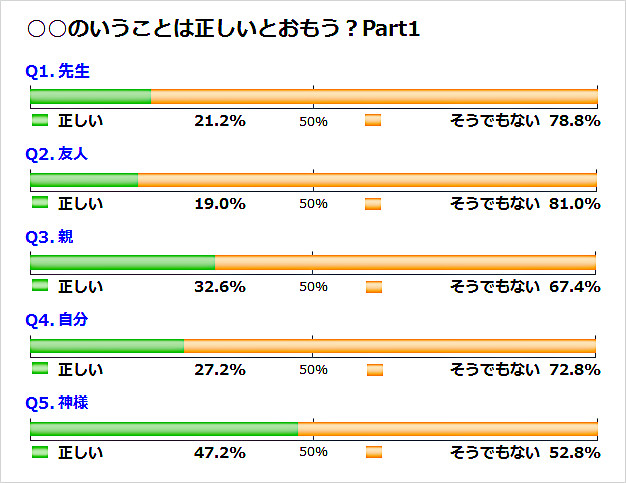The image size is (626, 483).
Task: Click the orange legend swatch under Q4
Action: pos(375,370)
